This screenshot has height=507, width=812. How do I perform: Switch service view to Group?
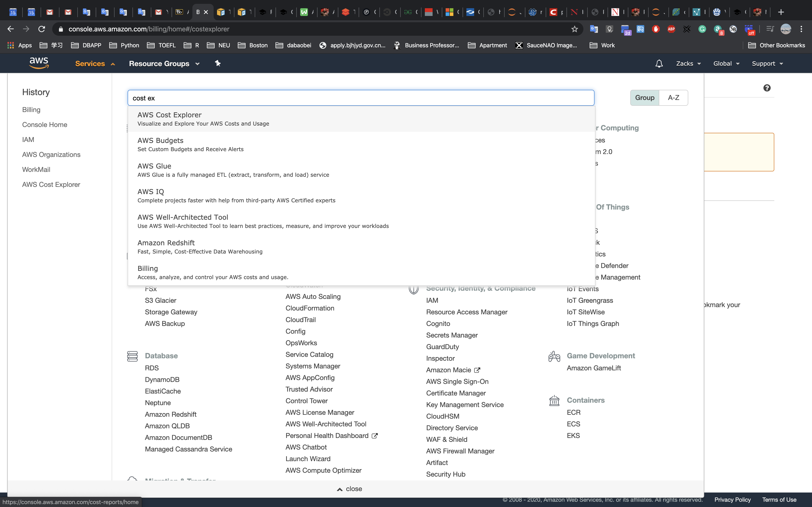click(x=644, y=98)
